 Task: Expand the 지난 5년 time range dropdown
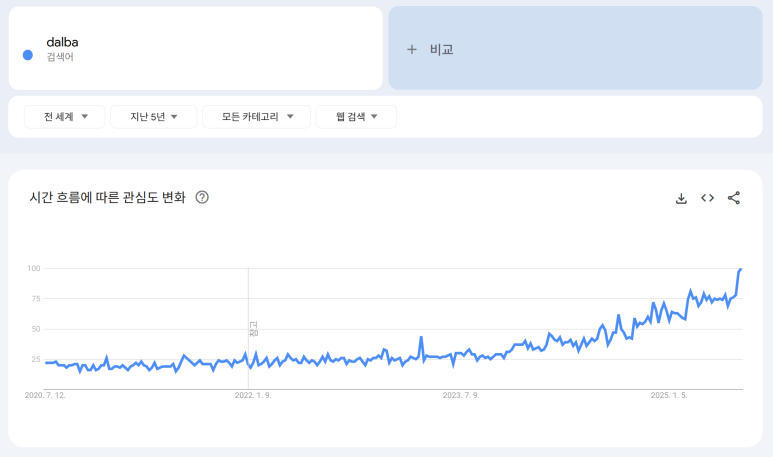click(154, 117)
